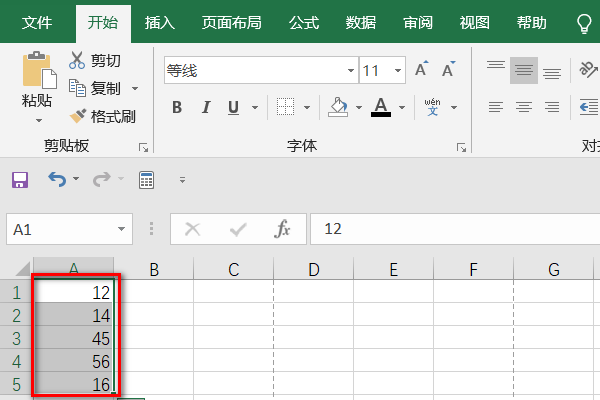This screenshot has height=400, width=600.
Task: Click cell A4 containing 56
Action: click(73, 361)
